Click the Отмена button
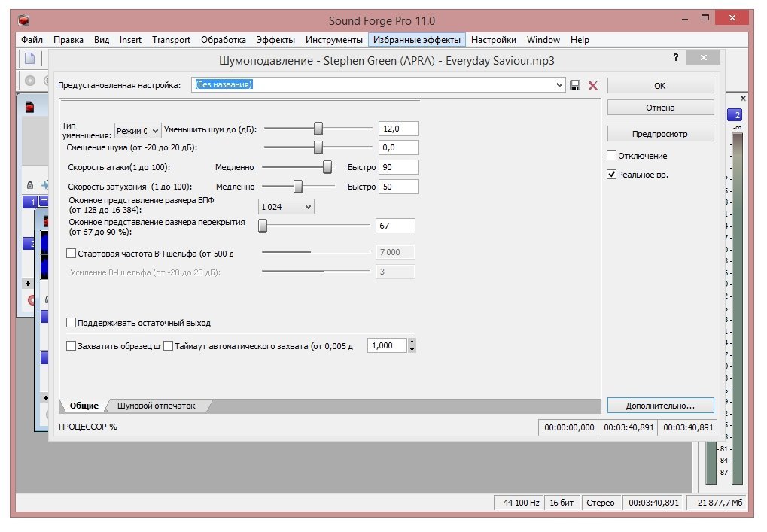767x532 pixels. tap(660, 108)
